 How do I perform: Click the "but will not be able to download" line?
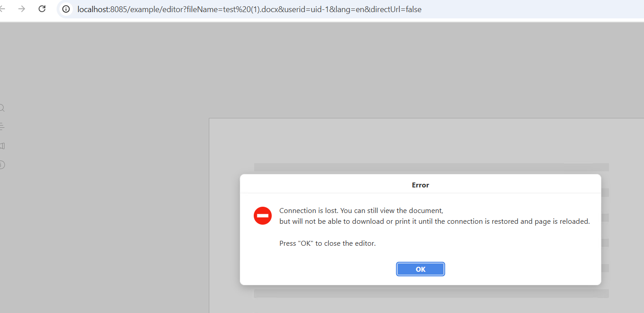[434, 221]
